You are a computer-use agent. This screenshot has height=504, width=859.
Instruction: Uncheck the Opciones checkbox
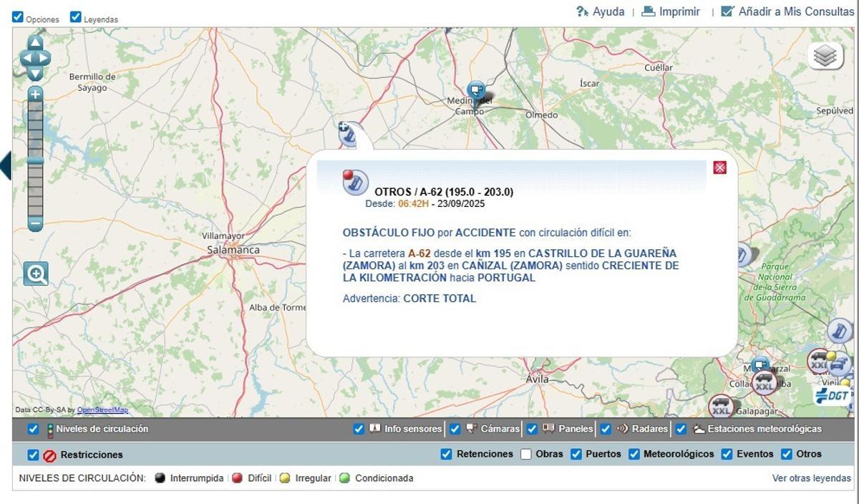18,17
